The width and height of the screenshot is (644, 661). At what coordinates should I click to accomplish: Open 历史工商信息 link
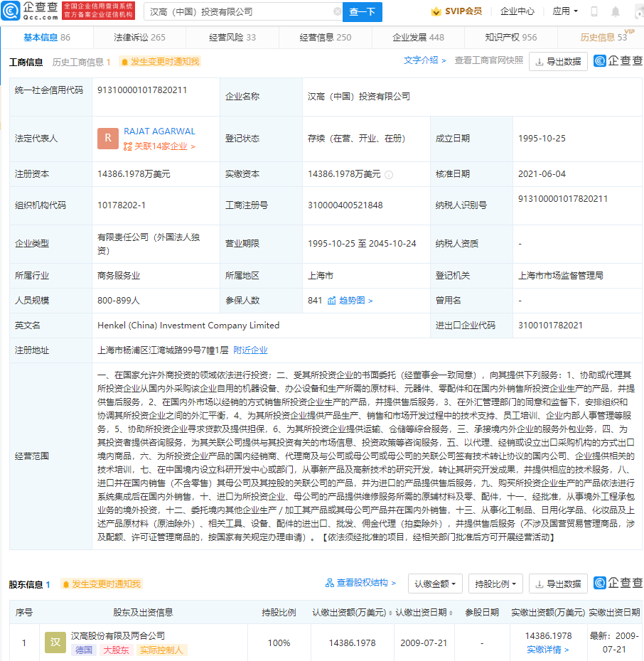click(81, 63)
